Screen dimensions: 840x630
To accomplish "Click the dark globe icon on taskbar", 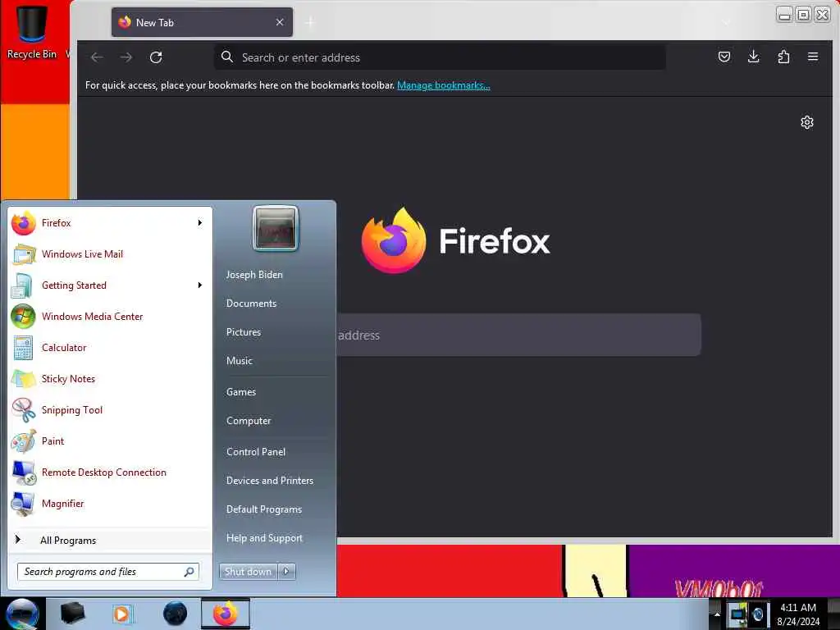I will coord(176,614).
